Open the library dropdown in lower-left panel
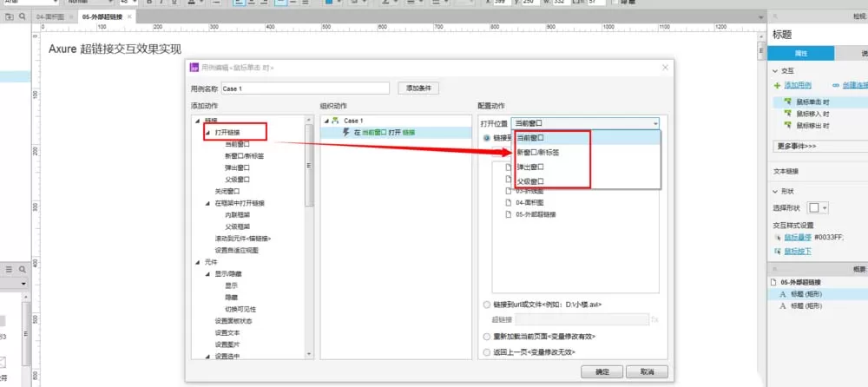The width and height of the screenshot is (868, 387). (x=23, y=284)
